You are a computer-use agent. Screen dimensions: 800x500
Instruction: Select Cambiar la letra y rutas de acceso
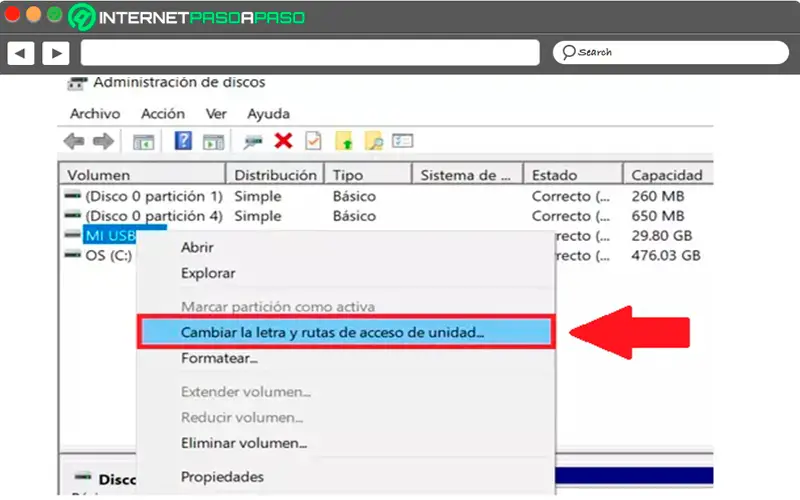pyautogui.click(x=346, y=332)
